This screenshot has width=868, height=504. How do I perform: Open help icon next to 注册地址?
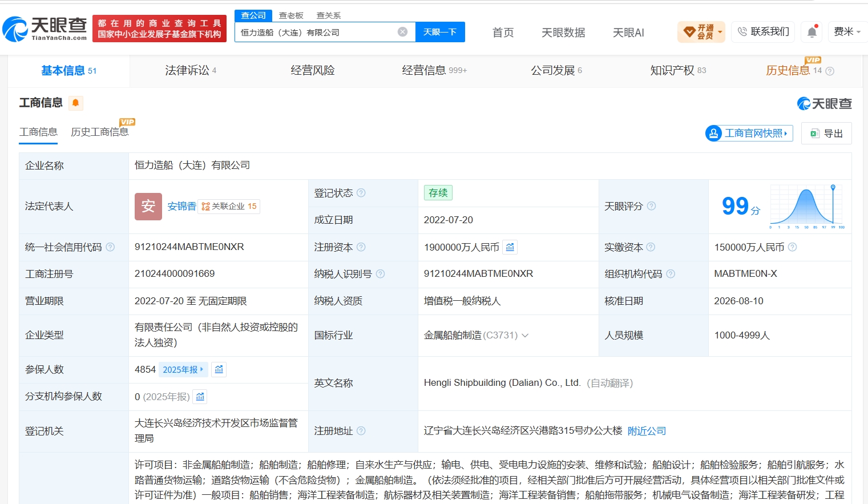[x=361, y=431]
